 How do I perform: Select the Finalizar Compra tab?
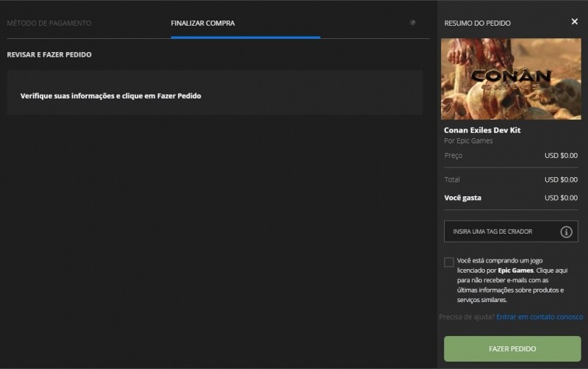click(x=203, y=24)
